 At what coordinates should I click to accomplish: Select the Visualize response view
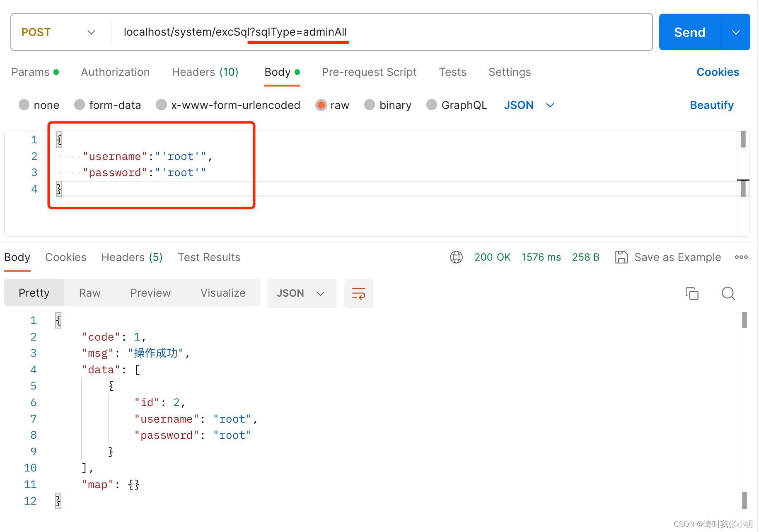[223, 293]
